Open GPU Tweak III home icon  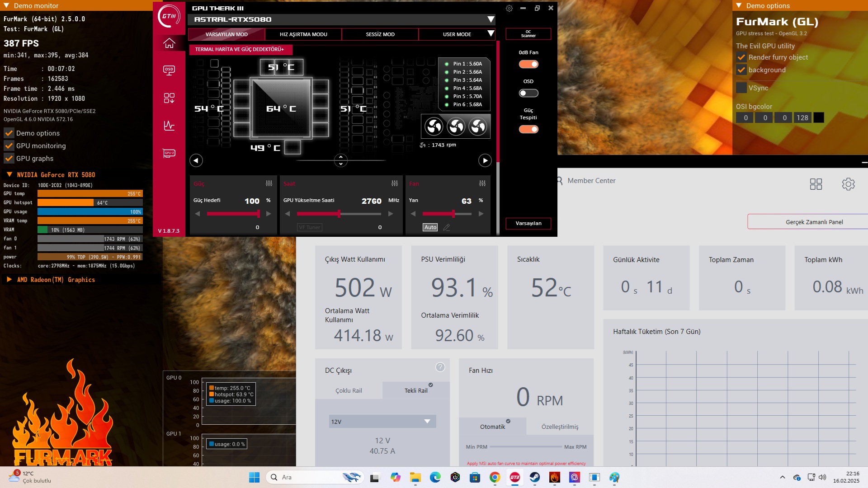coord(169,43)
